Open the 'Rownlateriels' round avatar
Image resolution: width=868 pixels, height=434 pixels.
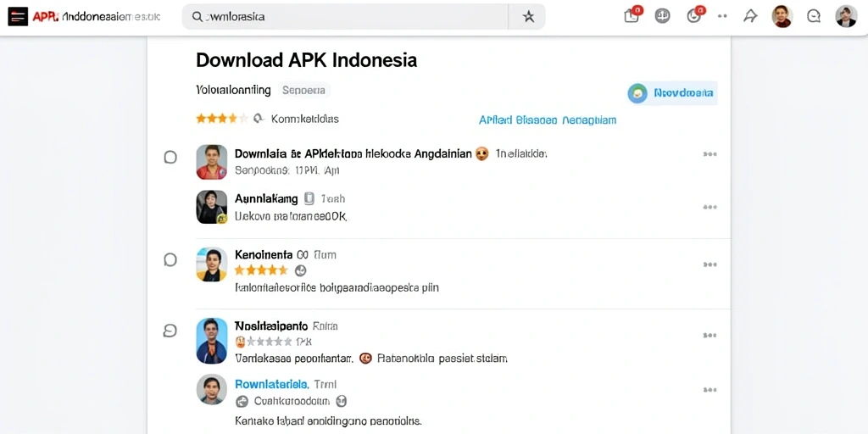click(x=211, y=389)
